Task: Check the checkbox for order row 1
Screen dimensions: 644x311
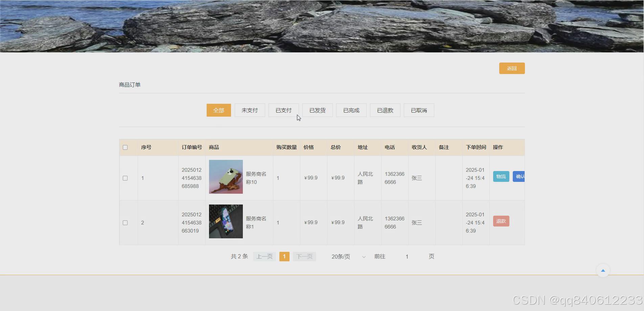Action: (125, 178)
